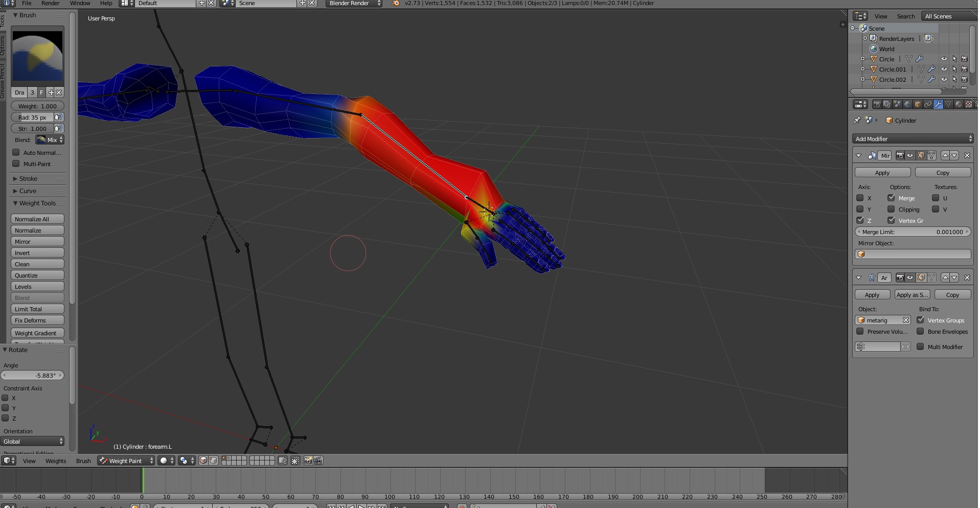Collapse the Mirror modifier panel triangle
The height and width of the screenshot is (508, 980).
pyautogui.click(x=859, y=155)
